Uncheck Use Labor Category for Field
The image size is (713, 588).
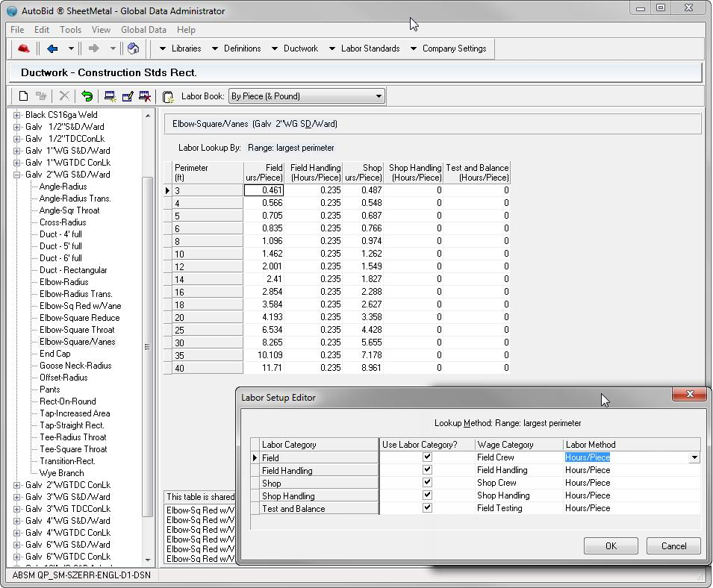pyautogui.click(x=427, y=457)
